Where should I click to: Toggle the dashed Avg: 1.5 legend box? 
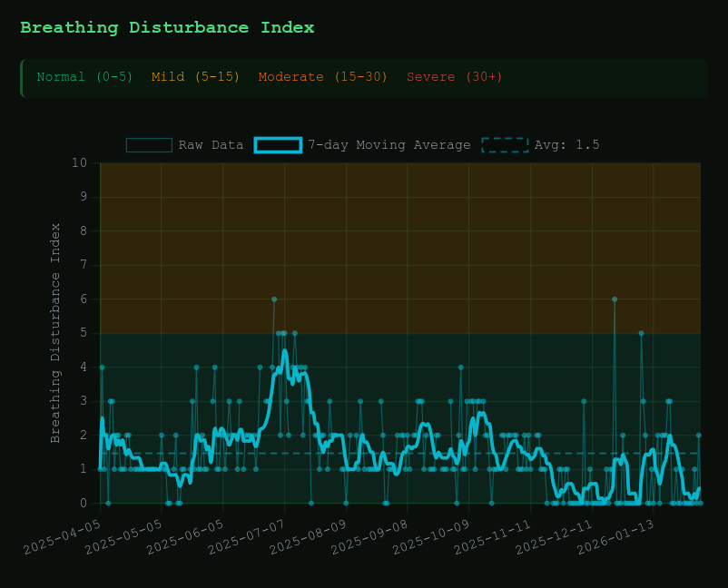click(x=505, y=145)
